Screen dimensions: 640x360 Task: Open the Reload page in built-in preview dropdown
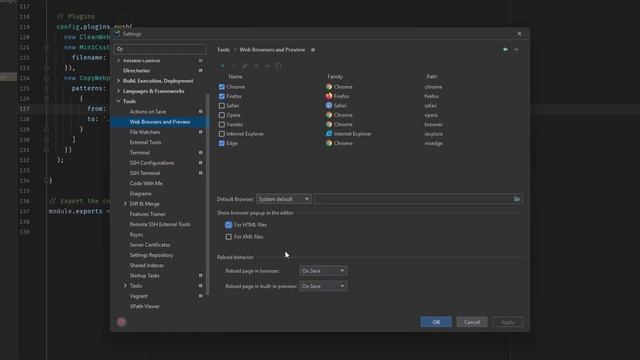pyautogui.click(x=323, y=286)
